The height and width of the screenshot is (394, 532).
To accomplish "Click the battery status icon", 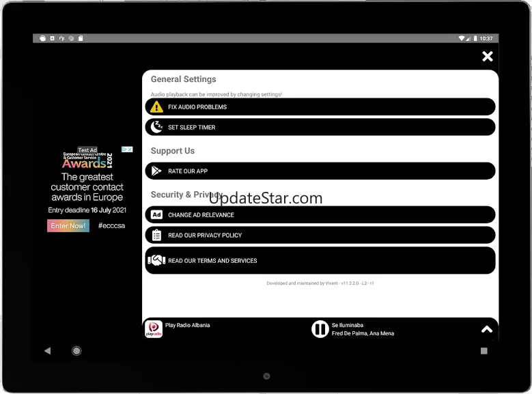I will point(475,38).
